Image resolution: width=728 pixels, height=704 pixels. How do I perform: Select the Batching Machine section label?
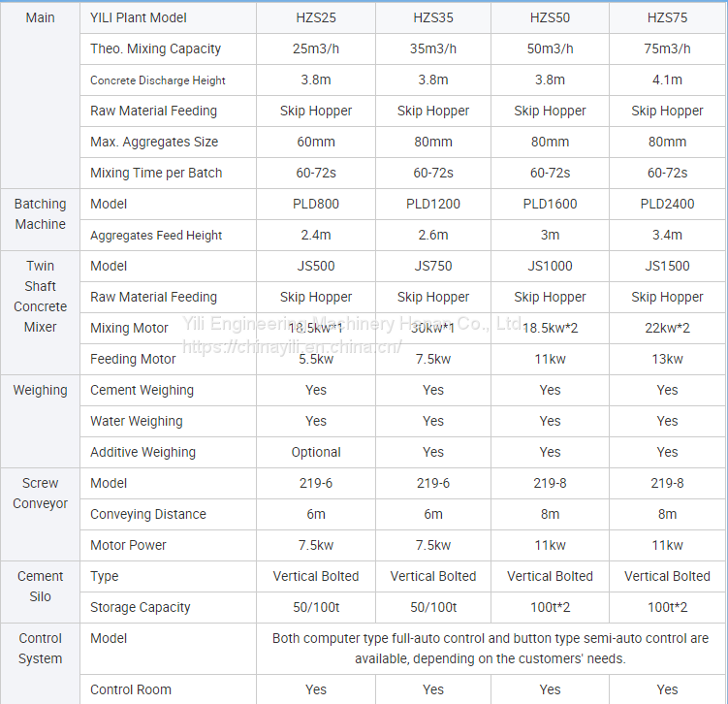tap(41, 214)
